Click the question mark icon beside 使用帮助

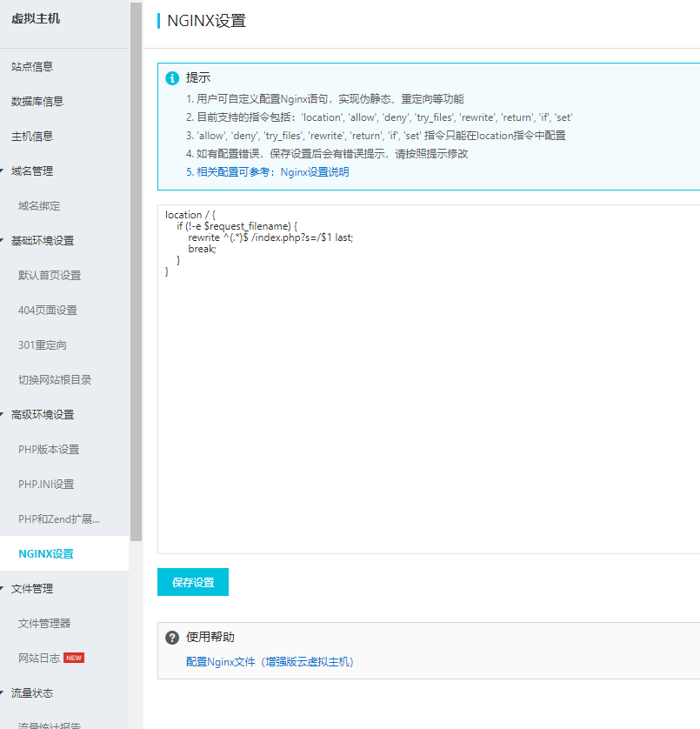coord(172,638)
